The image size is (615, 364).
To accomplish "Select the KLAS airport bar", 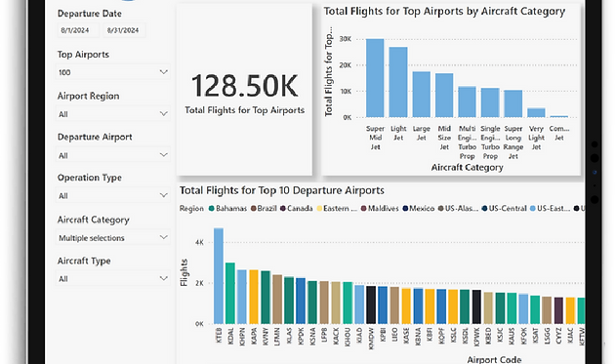I will (289, 301).
